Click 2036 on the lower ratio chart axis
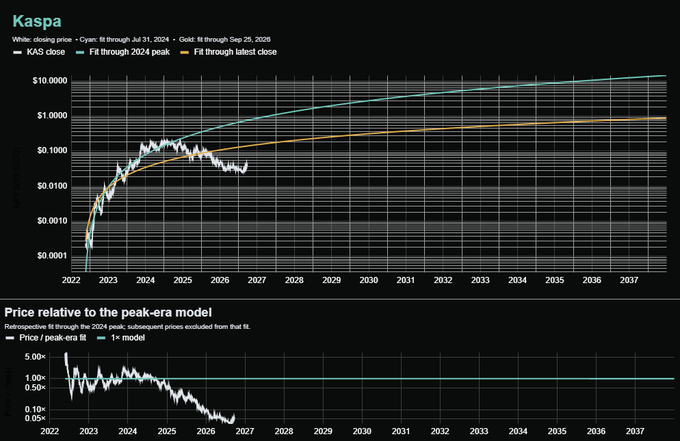The width and height of the screenshot is (680, 441). [x=596, y=431]
